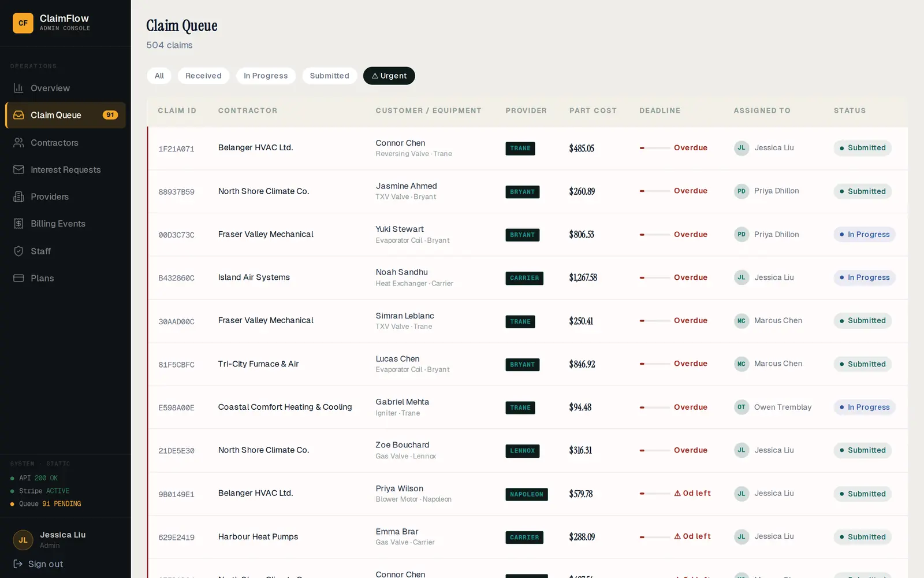Click customer name Emma Brar
Image resolution: width=924 pixels, height=578 pixels.
397,532
